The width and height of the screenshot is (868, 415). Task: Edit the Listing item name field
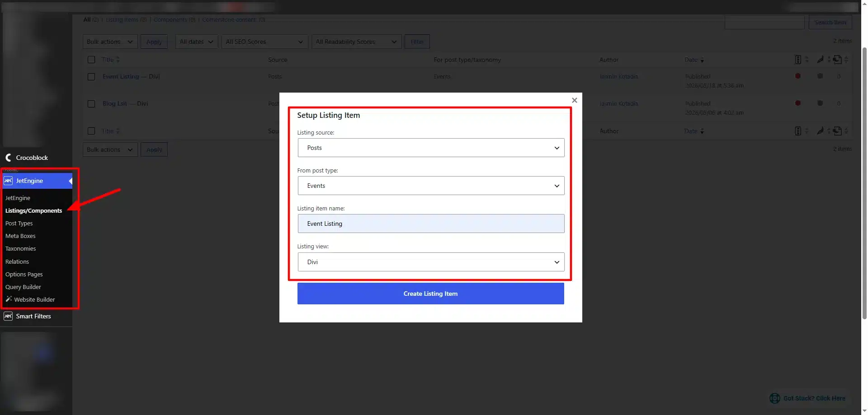tap(431, 224)
